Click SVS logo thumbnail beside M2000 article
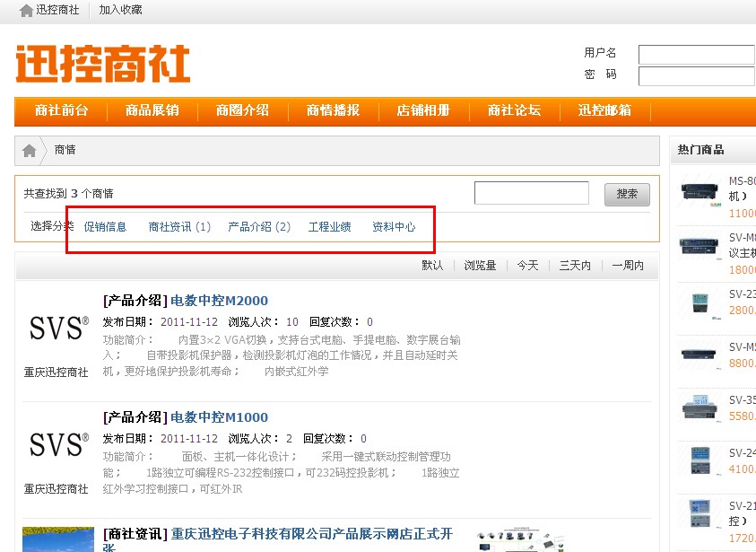The image size is (756, 552). point(59,329)
